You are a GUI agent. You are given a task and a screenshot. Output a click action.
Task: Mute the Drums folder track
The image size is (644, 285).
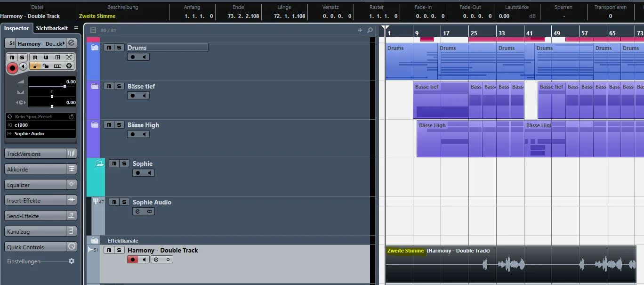pyautogui.click(x=109, y=48)
